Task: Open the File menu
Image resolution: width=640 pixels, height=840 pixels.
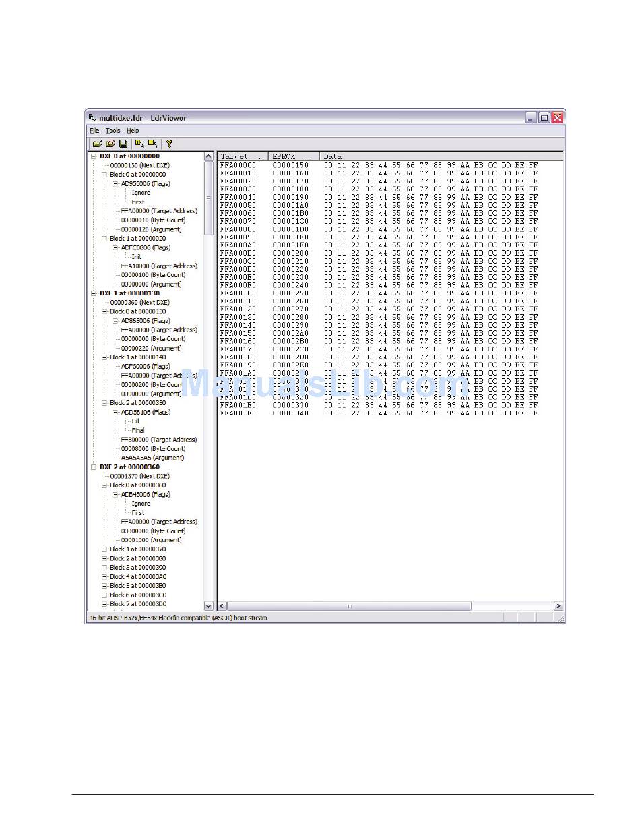Action: (x=94, y=131)
